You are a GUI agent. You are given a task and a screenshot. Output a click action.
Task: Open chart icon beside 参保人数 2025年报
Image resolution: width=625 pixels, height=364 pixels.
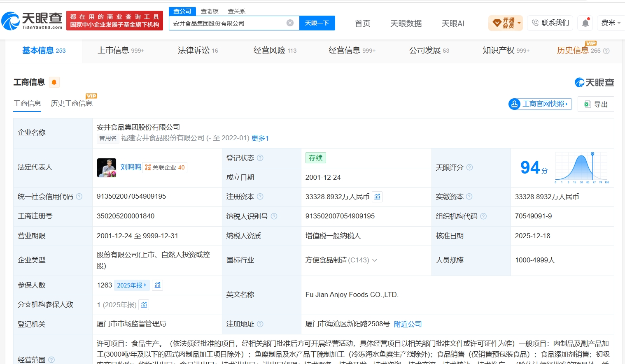[x=158, y=285]
